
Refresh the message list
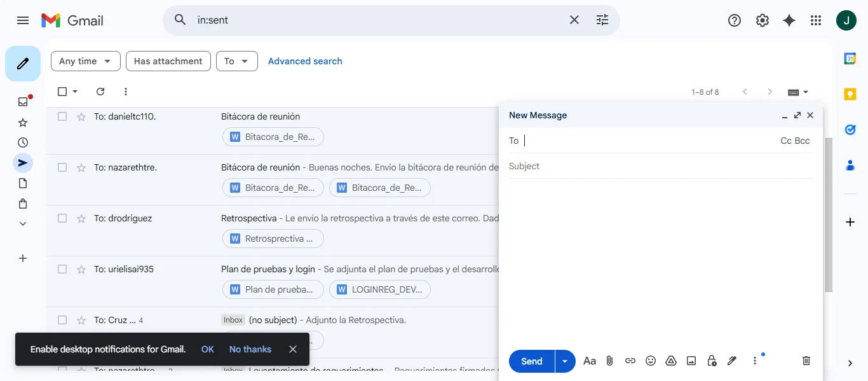[100, 91]
